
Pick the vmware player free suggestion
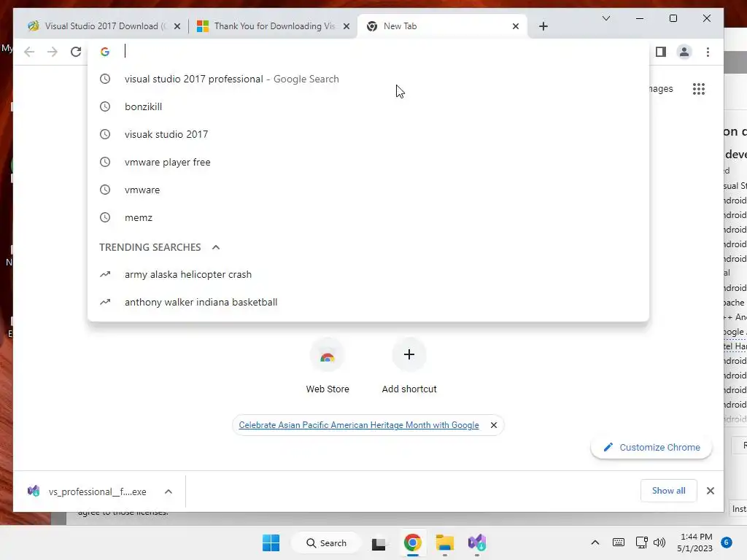point(368,162)
